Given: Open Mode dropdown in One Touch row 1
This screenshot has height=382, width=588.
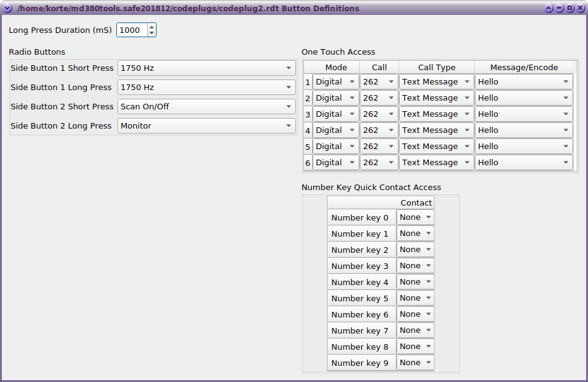Looking at the screenshot, I should point(336,82).
